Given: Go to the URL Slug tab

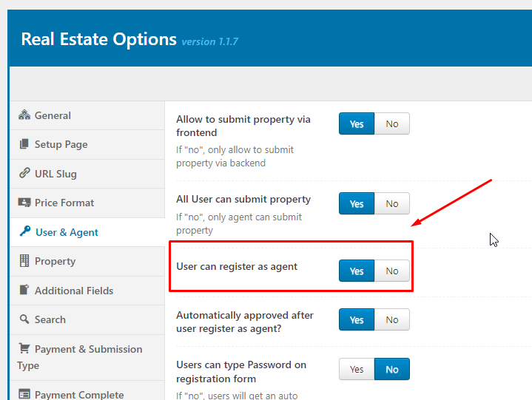Looking at the screenshot, I should [x=55, y=174].
